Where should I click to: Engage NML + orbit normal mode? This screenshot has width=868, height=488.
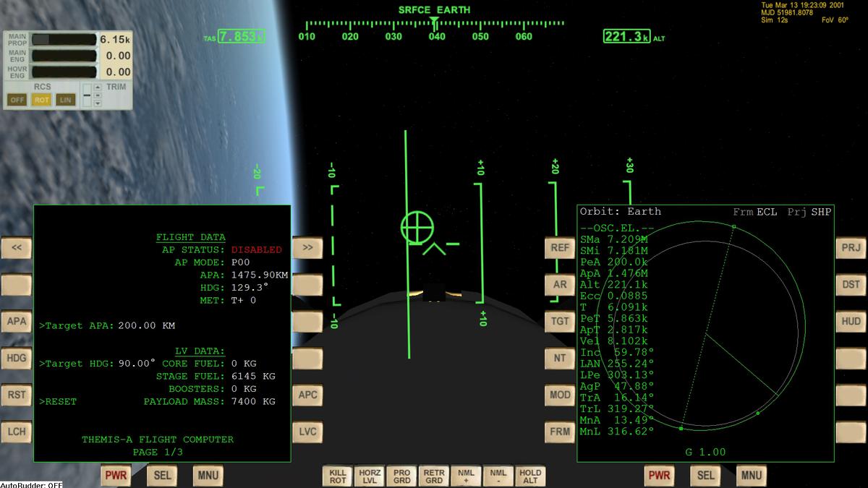coord(466,476)
